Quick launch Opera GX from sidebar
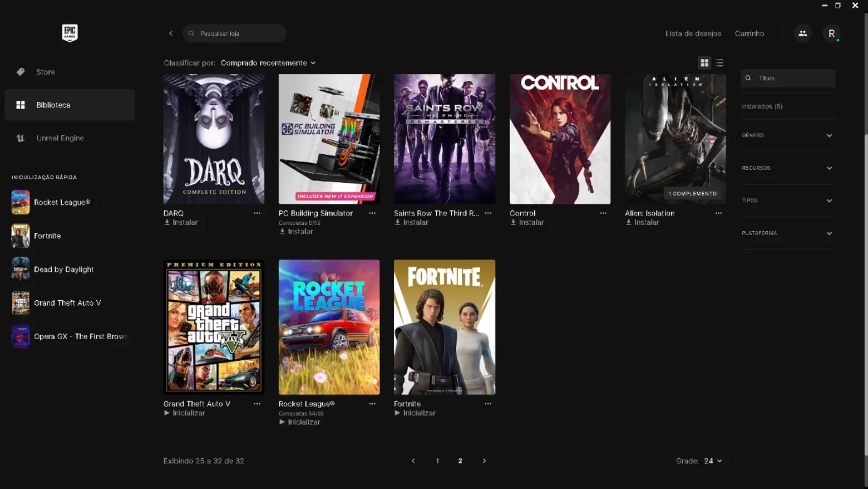Screen dimensions: 868x489 click(70, 336)
